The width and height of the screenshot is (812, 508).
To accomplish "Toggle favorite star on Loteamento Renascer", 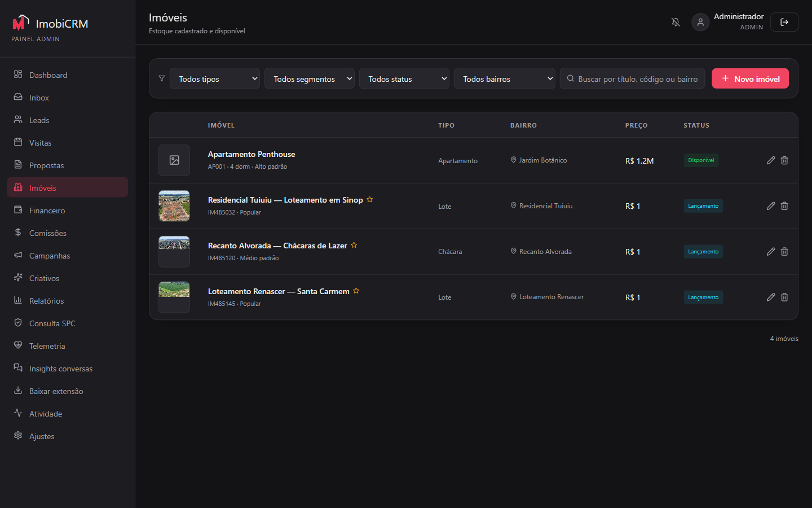I will point(356,291).
